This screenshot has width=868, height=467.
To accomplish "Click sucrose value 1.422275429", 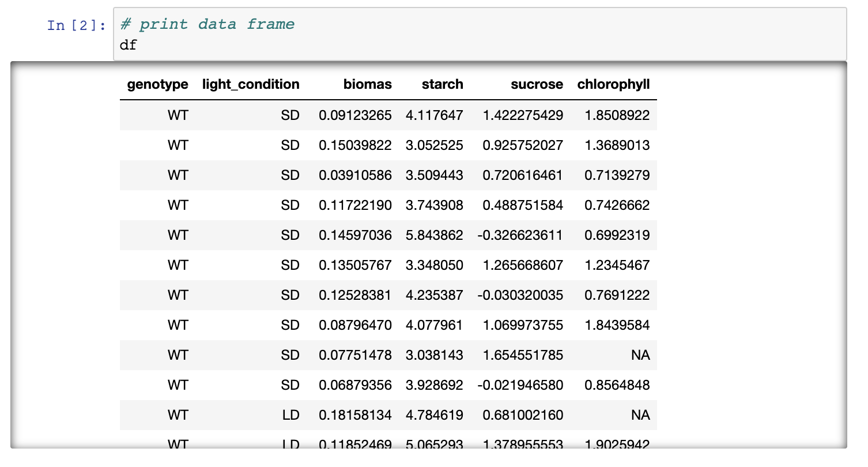I will pyautogui.click(x=523, y=115).
